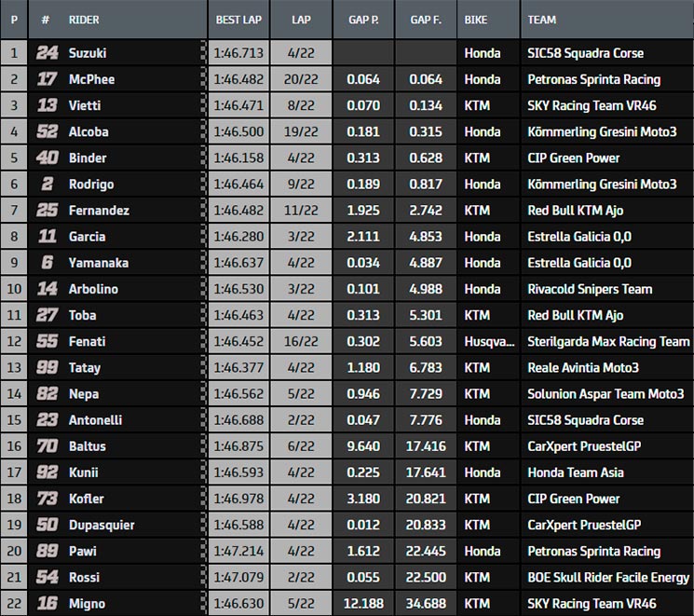Click rider number 55 badge for Fenati
Screen dimensions: 694x616
[47, 341]
